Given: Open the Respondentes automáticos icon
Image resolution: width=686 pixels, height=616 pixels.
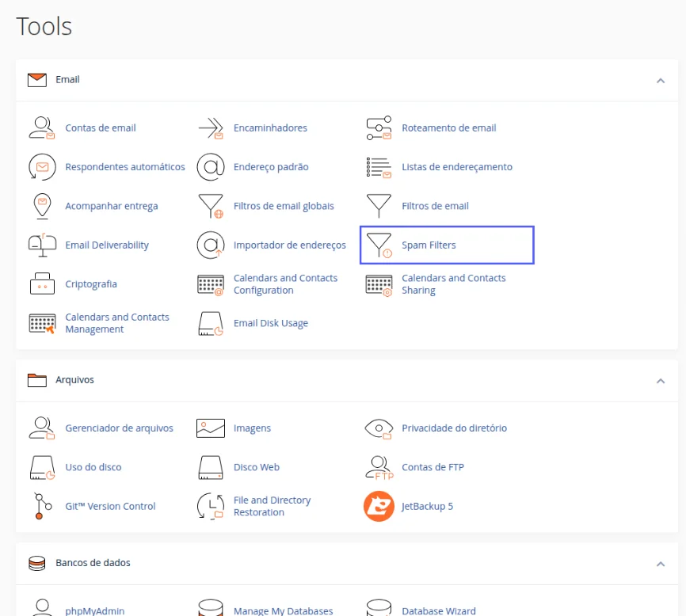Looking at the screenshot, I should (x=42, y=167).
